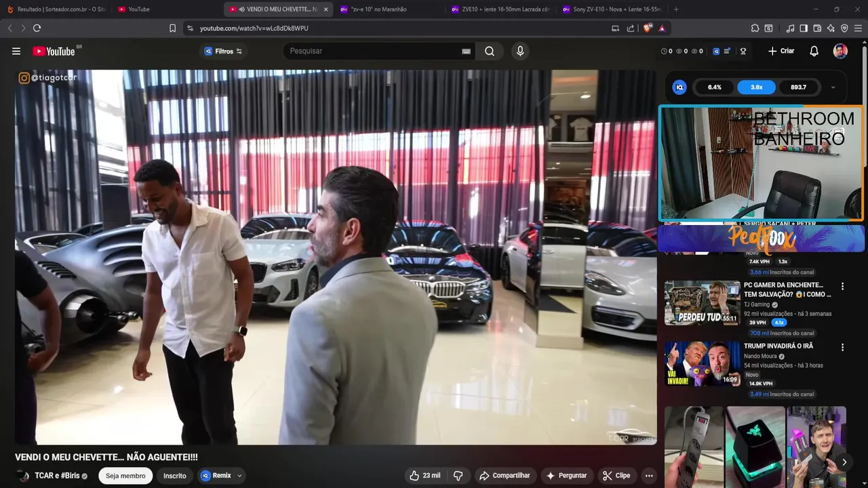Open the TJ Gaming channel link
The height and width of the screenshot is (488, 868).
[757, 304]
